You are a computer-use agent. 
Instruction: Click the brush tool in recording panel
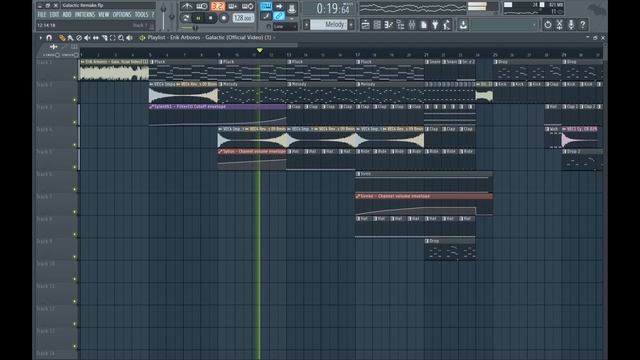click(x=266, y=16)
